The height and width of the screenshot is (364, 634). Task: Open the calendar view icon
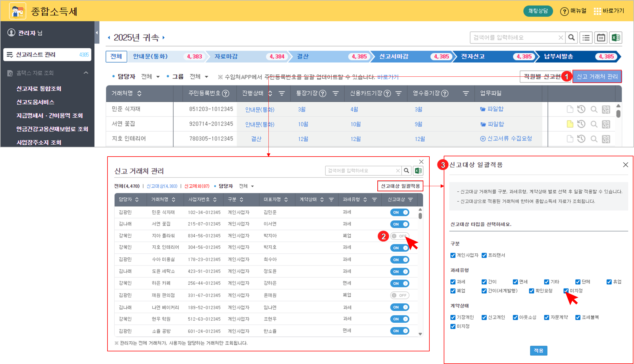pyautogui.click(x=601, y=38)
